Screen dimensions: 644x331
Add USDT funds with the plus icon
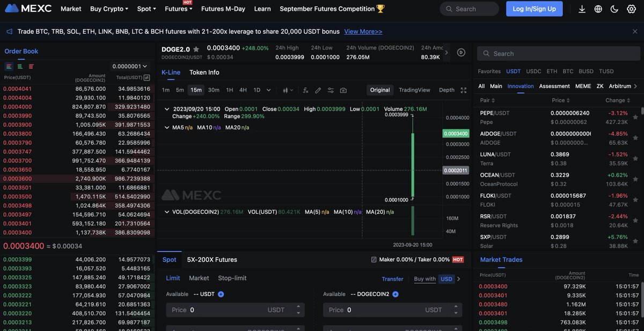[x=221, y=294]
